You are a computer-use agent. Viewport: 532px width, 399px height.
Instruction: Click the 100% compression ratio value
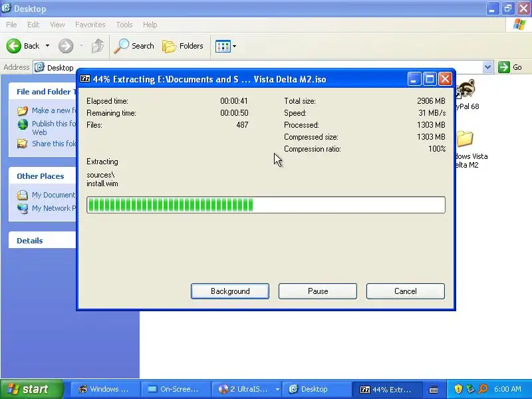[x=437, y=149]
